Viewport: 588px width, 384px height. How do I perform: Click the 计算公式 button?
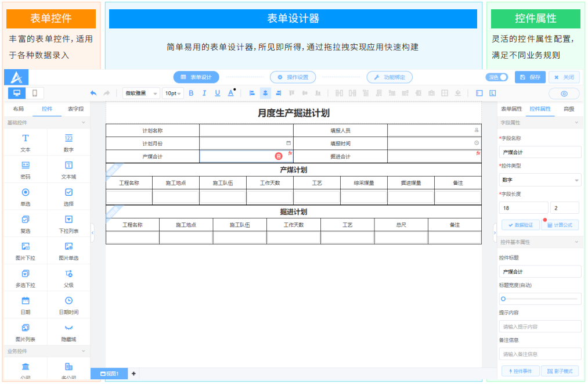coord(560,225)
